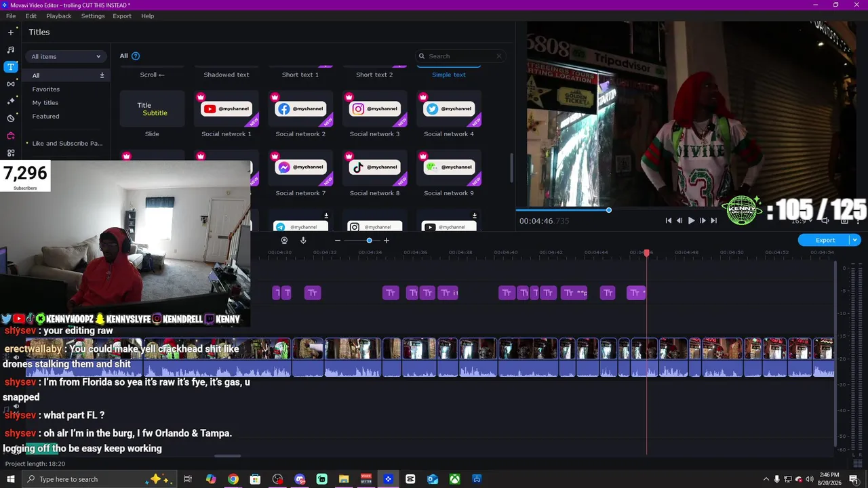Open the Xbox app from the taskbar
The image size is (868, 488).
click(x=455, y=479)
